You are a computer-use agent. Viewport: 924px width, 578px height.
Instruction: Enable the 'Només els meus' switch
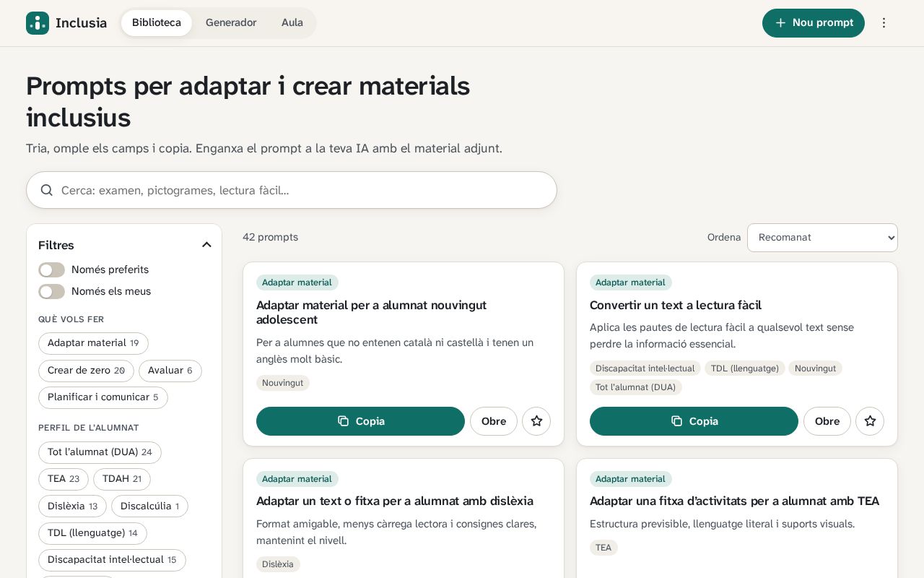51,291
